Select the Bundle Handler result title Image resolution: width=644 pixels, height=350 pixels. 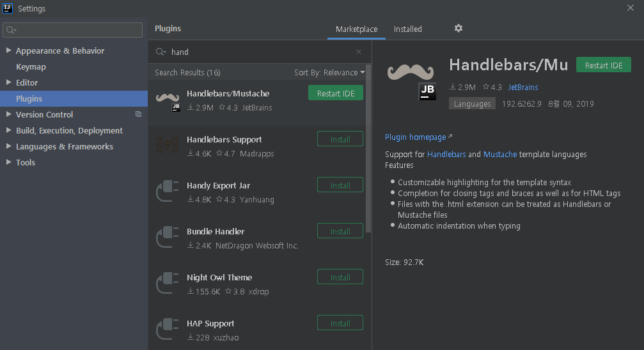click(x=216, y=231)
